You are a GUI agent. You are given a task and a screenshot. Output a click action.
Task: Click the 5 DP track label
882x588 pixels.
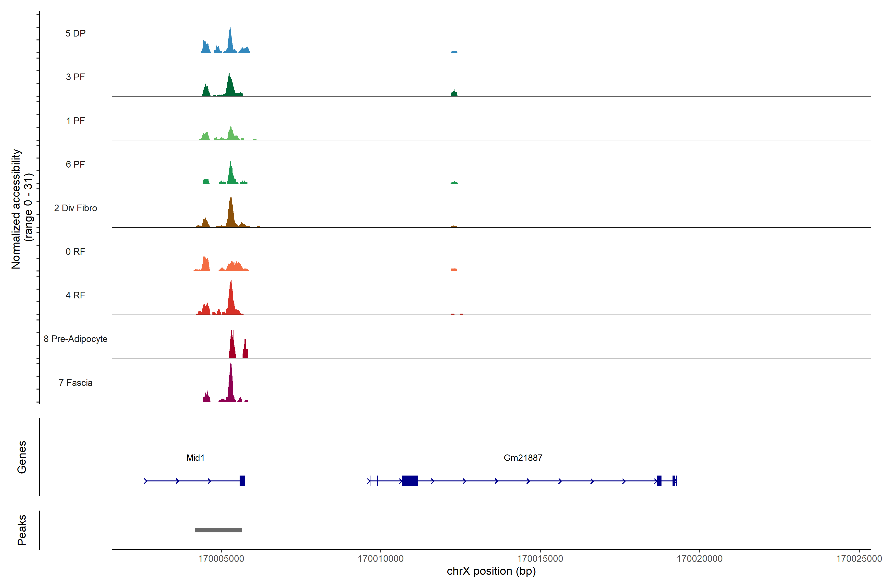[75, 33]
